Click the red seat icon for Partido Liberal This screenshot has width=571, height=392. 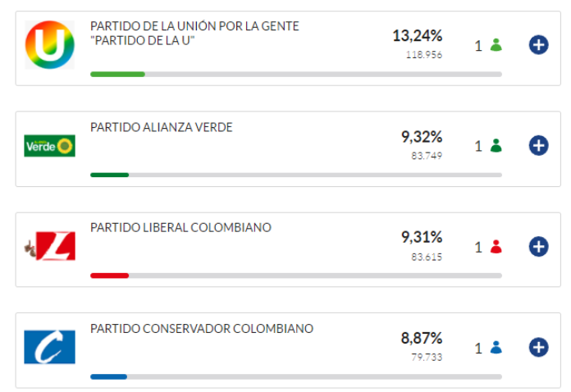coord(496,246)
